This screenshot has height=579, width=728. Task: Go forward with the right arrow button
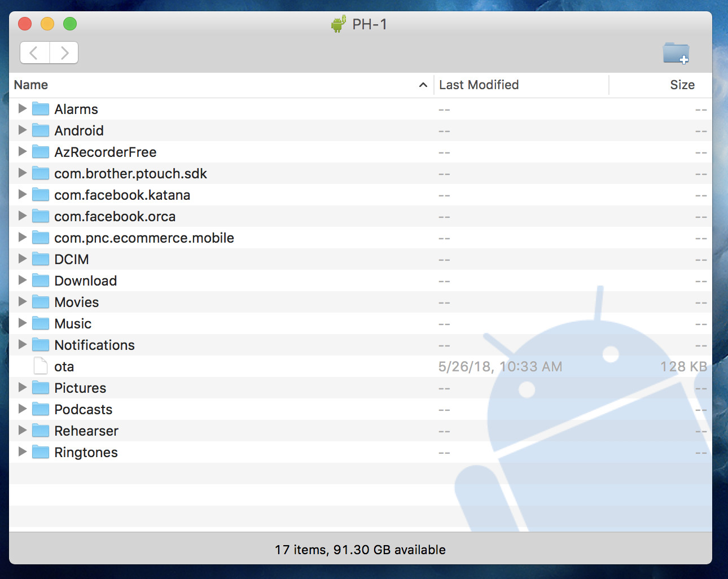[x=64, y=53]
